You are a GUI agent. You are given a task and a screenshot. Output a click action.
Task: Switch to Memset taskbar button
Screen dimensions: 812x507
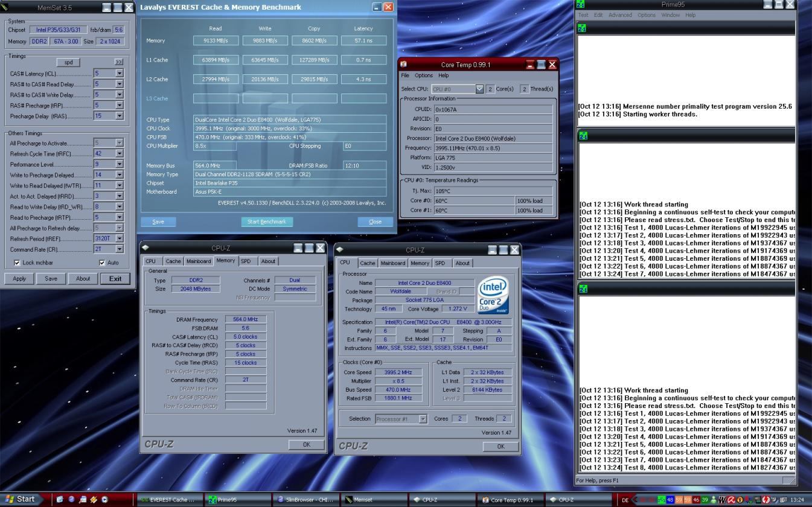(374, 500)
